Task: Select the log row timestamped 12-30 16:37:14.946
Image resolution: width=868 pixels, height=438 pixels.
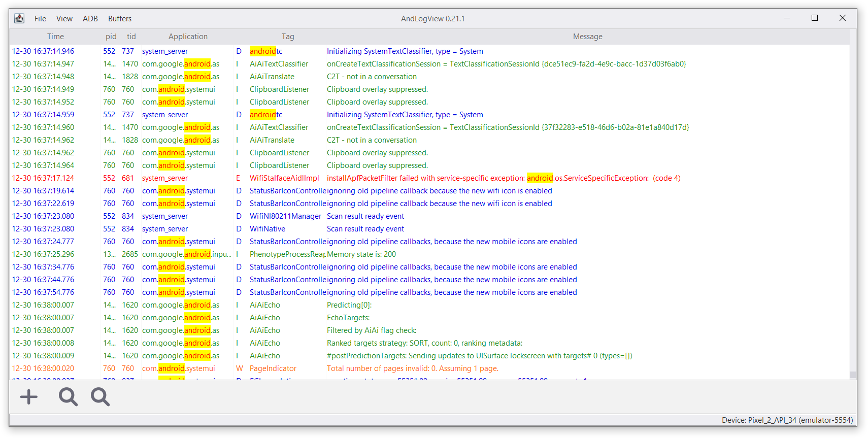Action: 429,51
